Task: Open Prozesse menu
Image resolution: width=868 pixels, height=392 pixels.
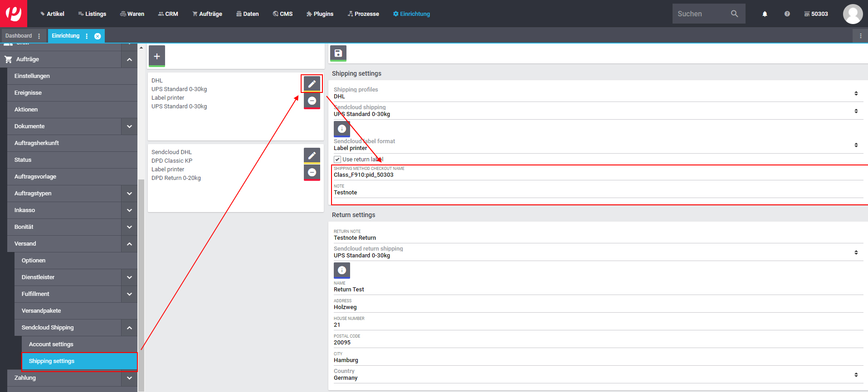Action: click(363, 14)
